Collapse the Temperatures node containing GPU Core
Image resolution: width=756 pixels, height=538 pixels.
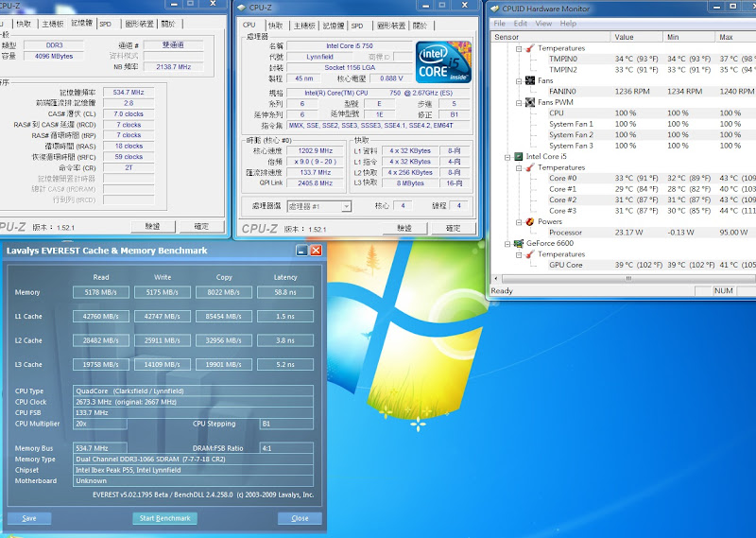coord(519,254)
